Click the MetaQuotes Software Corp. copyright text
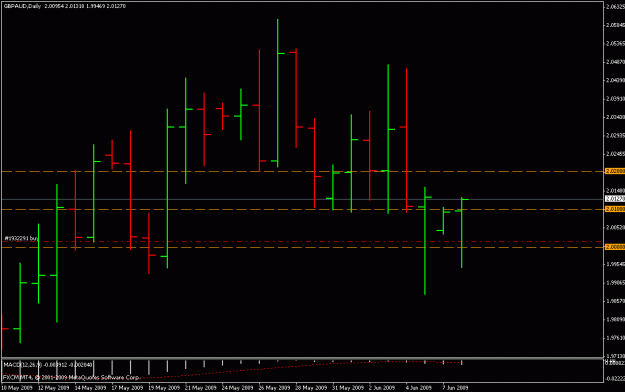This screenshot has width=625, height=392. (x=72, y=377)
